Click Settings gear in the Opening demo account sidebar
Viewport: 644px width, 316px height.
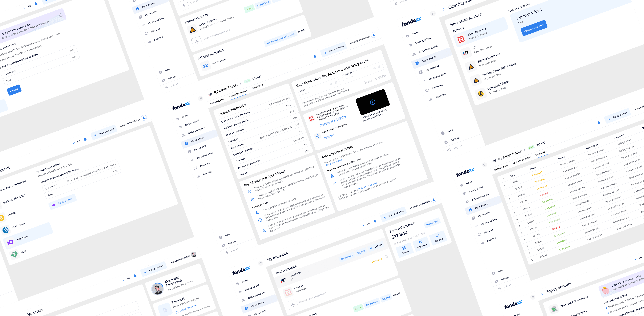(446, 142)
